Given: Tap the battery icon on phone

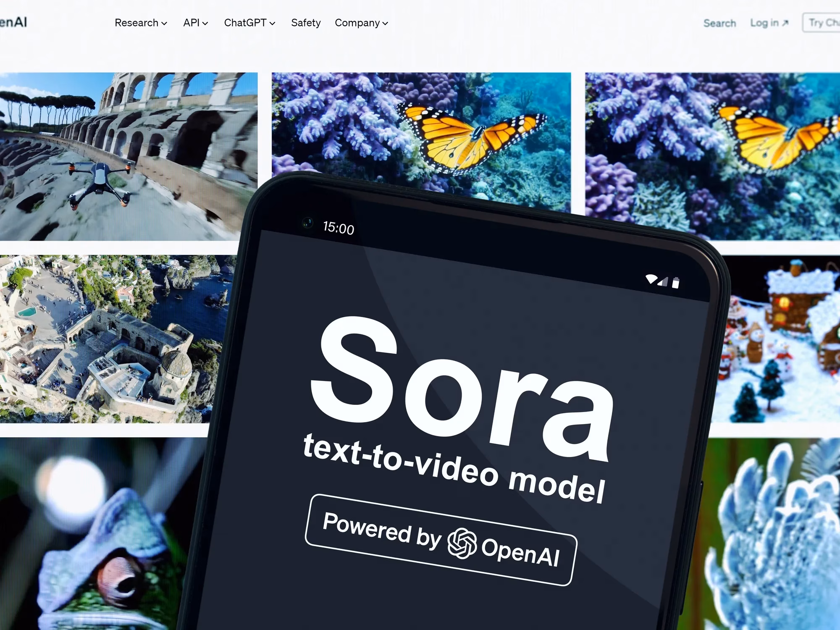Looking at the screenshot, I should [675, 283].
